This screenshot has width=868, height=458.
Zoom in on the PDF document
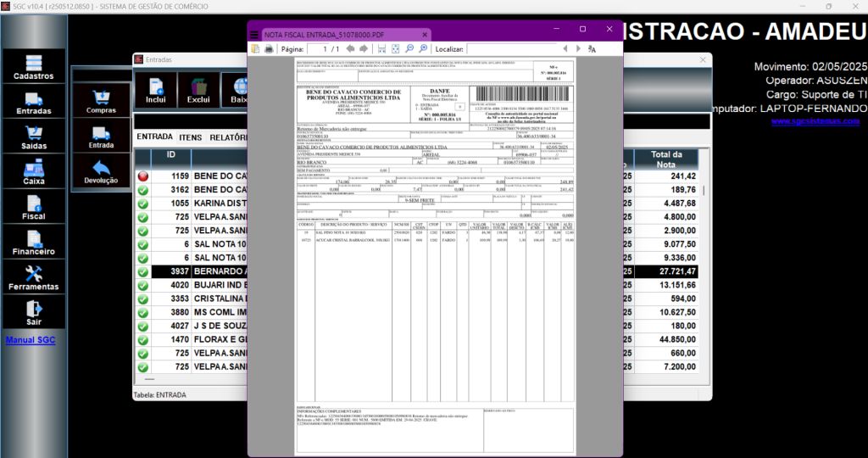tap(424, 49)
